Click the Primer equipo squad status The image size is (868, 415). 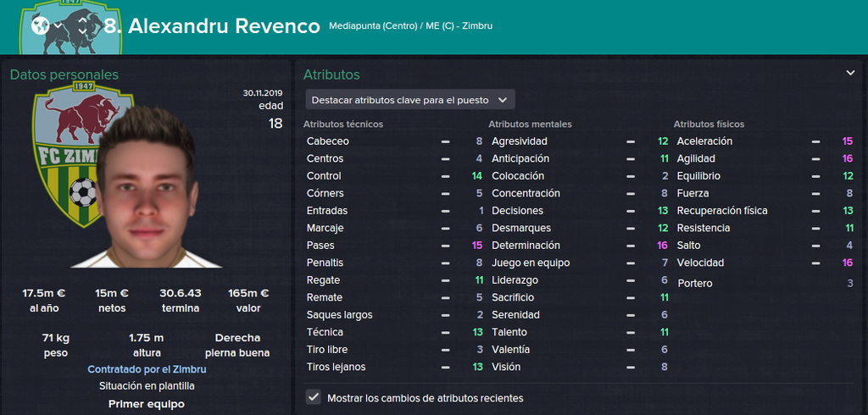(x=146, y=404)
